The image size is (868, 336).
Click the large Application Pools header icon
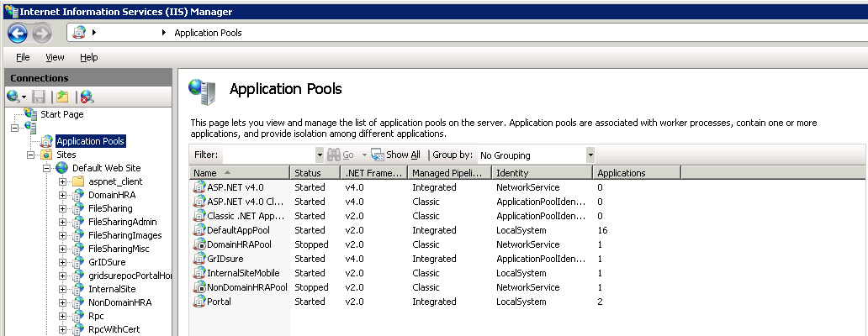click(202, 92)
